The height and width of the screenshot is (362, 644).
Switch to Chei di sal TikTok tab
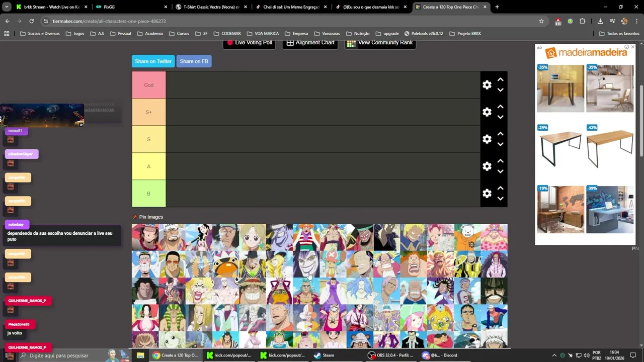click(291, 7)
